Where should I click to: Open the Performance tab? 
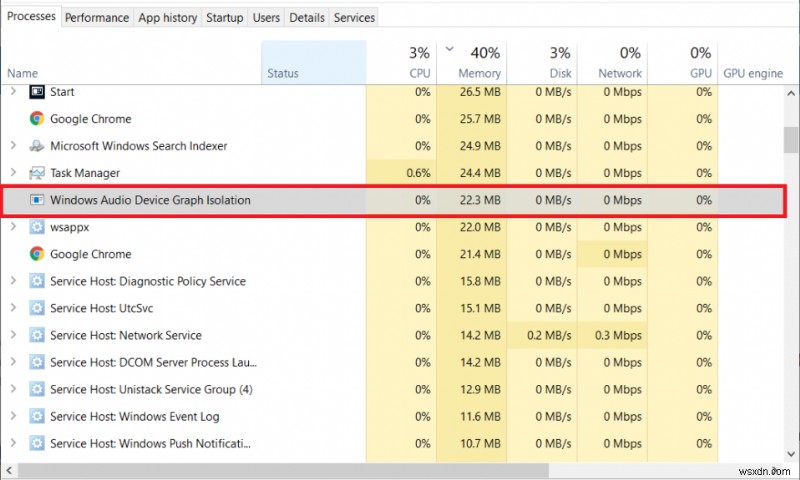(97, 18)
